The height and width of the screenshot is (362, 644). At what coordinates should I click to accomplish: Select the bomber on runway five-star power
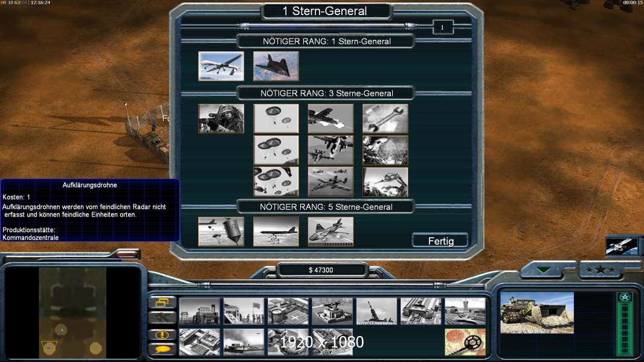click(276, 232)
